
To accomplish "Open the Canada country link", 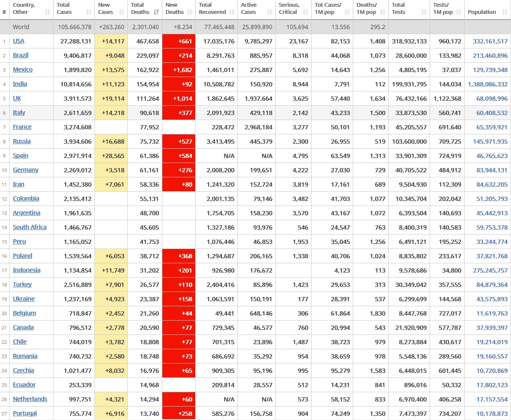I will click(23, 327).
